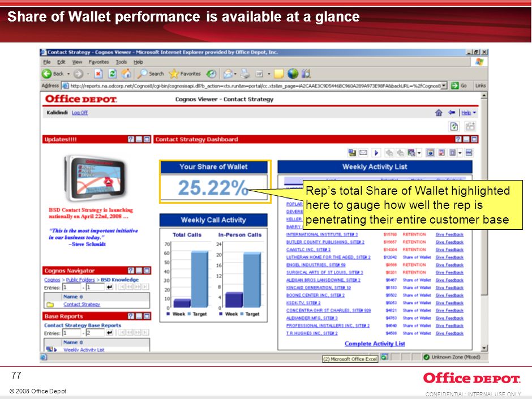Click the last dashboard toolbar icon
This screenshot has width=532, height=399.
pos(469,153)
